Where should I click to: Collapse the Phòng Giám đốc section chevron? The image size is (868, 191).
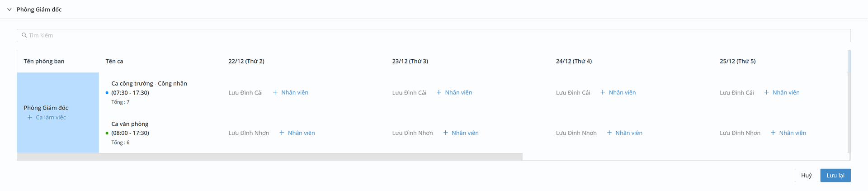click(9, 10)
